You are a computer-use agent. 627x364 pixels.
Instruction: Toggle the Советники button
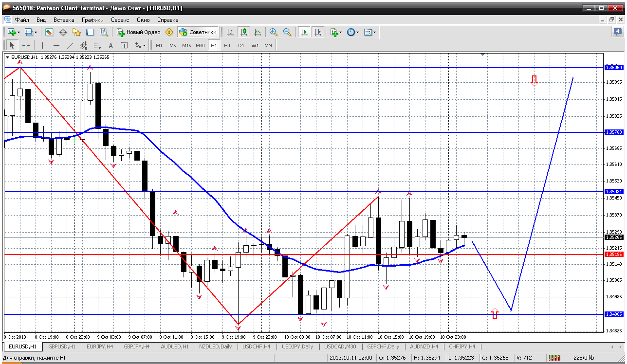[198, 32]
